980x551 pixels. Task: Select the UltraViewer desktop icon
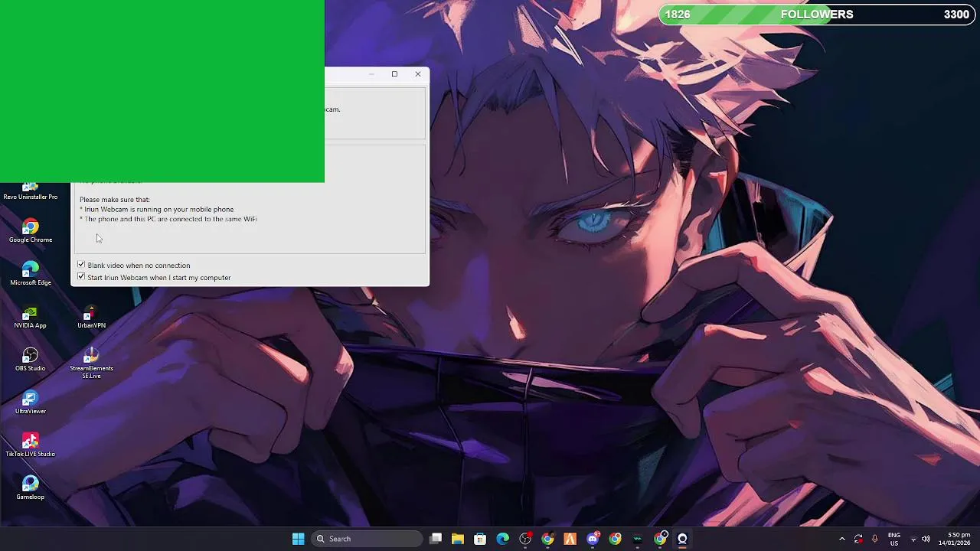click(x=31, y=403)
